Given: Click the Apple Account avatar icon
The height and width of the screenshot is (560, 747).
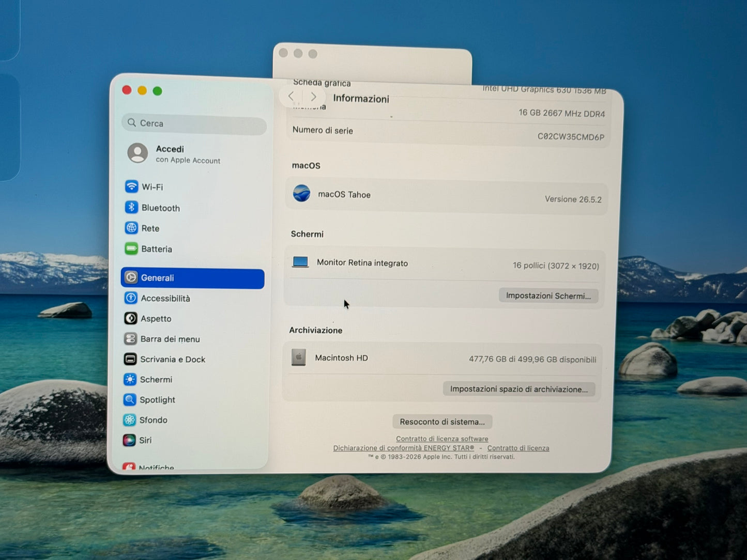Looking at the screenshot, I should pos(138,153).
